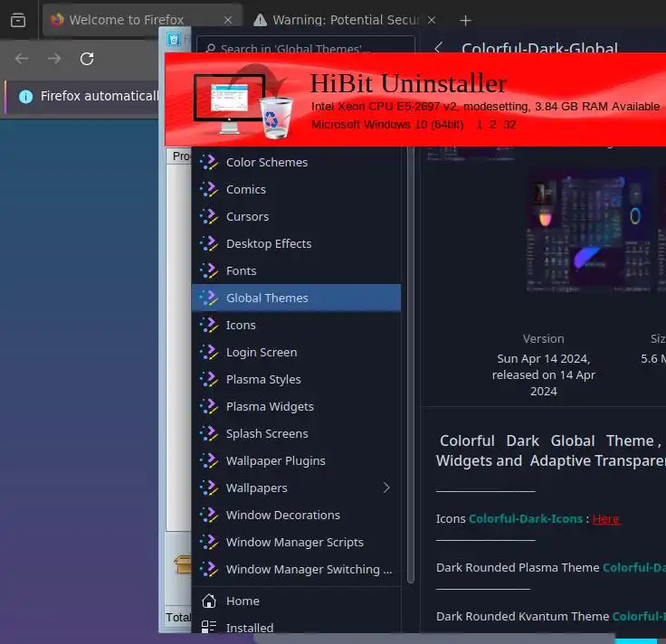Go forward in Firefox

54,59
